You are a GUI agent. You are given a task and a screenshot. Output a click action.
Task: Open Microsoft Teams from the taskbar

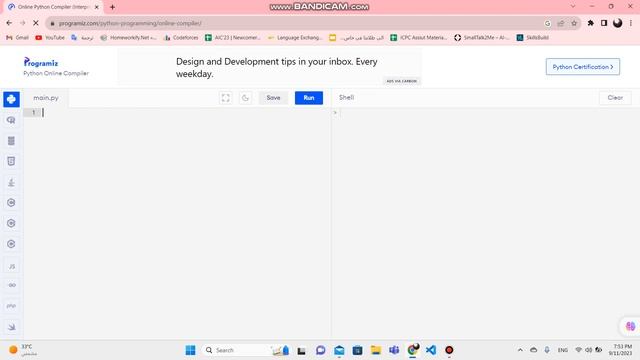point(394,350)
